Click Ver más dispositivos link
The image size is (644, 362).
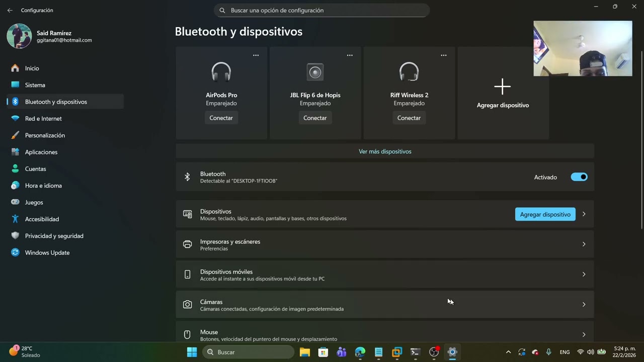tap(385, 151)
